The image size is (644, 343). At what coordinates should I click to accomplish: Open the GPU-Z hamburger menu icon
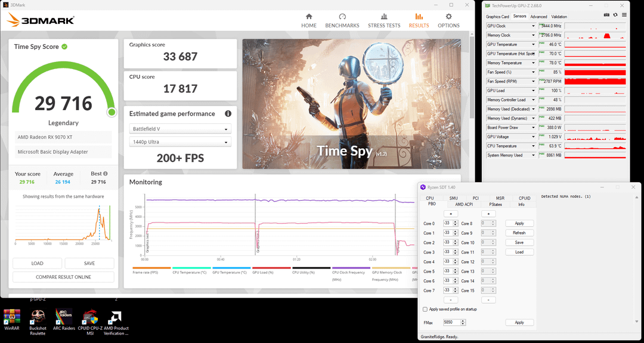[x=624, y=15]
